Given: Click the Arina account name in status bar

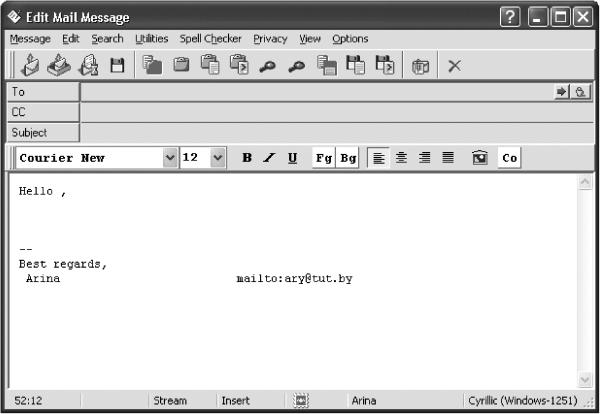Looking at the screenshot, I should click(364, 401).
